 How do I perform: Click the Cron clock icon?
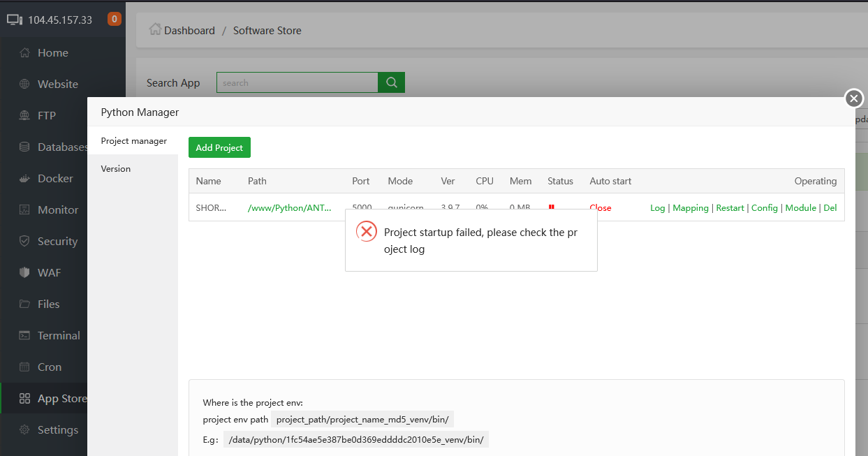25,367
